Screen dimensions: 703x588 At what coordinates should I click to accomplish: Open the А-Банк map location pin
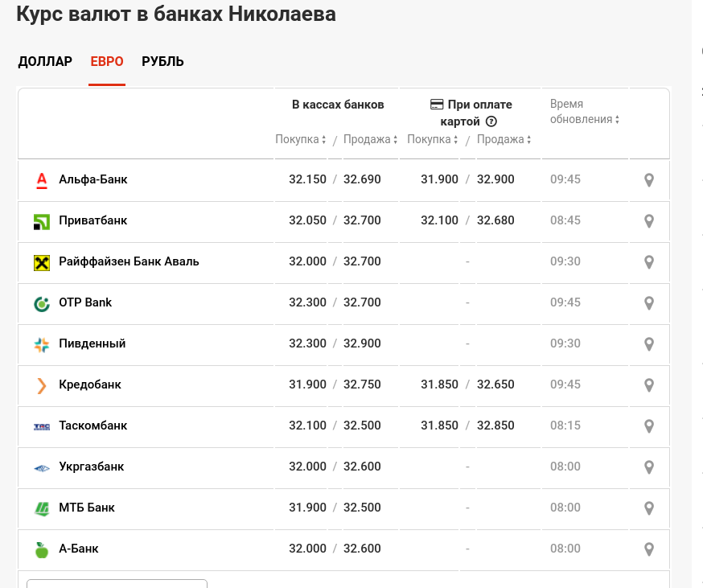(649, 549)
